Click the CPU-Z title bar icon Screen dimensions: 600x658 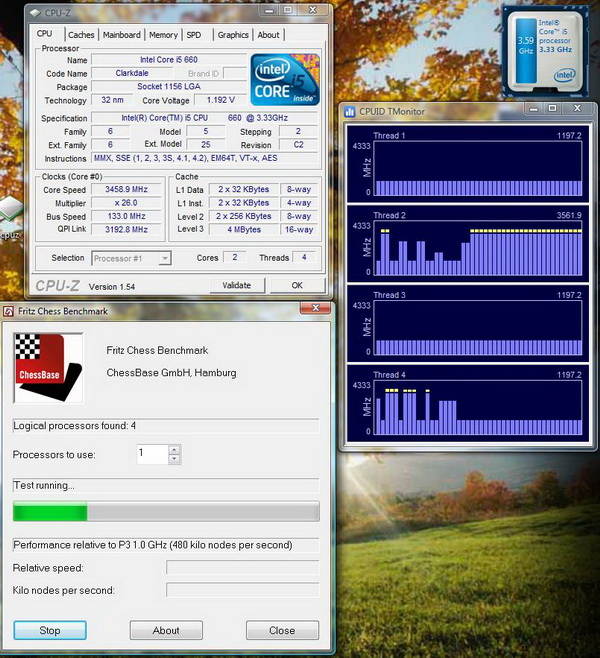(x=35, y=13)
